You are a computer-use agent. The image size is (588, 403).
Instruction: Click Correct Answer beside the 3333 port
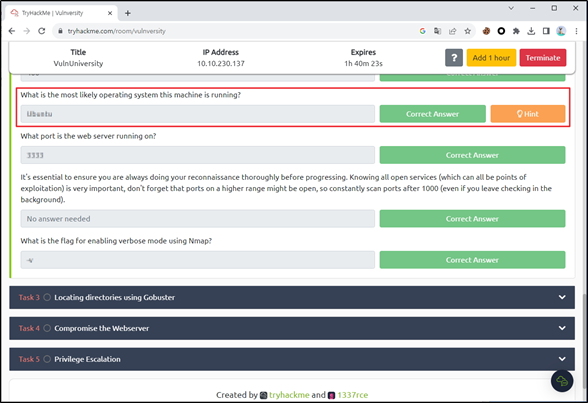pyautogui.click(x=472, y=155)
